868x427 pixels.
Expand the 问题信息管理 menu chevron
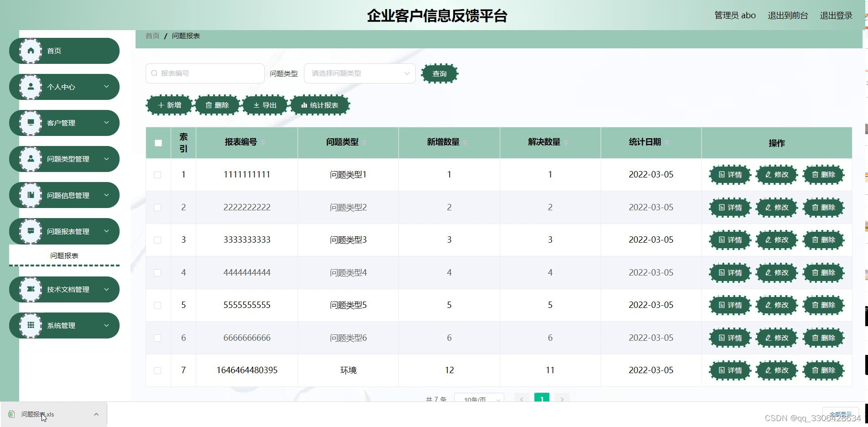tap(106, 195)
